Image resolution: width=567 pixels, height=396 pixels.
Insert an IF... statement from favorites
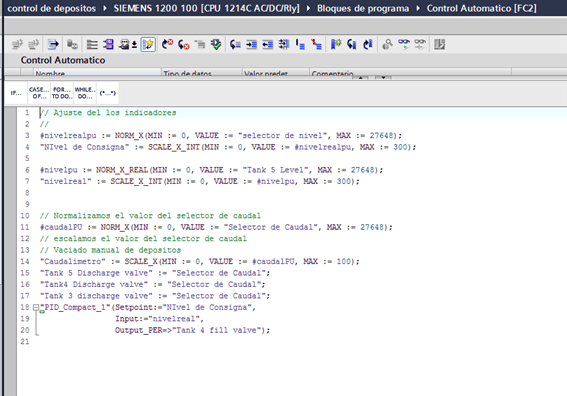coord(16,93)
